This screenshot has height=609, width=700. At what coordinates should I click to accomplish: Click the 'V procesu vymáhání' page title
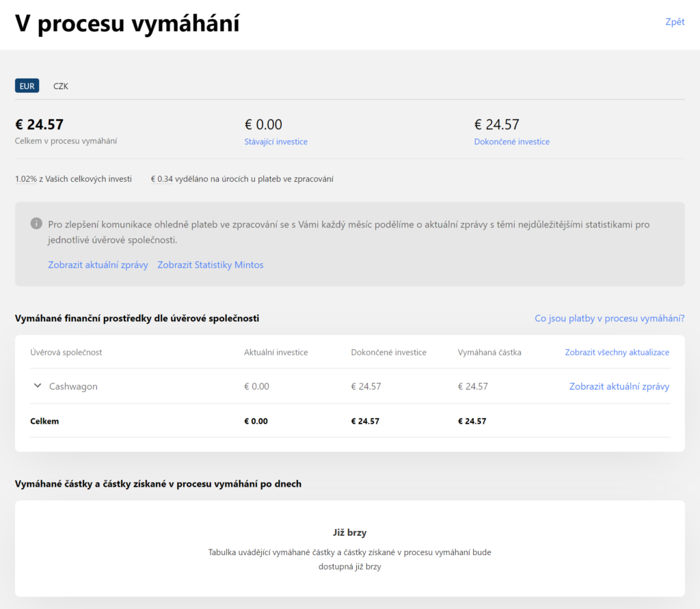[127, 23]
